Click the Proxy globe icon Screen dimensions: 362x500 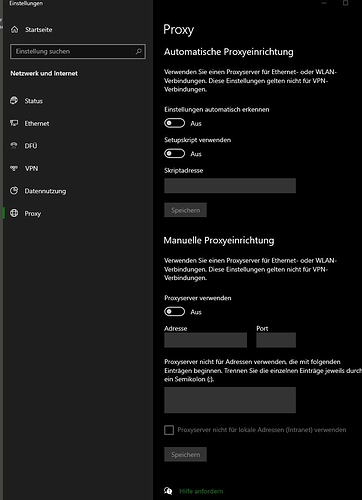tap(14, 213)
